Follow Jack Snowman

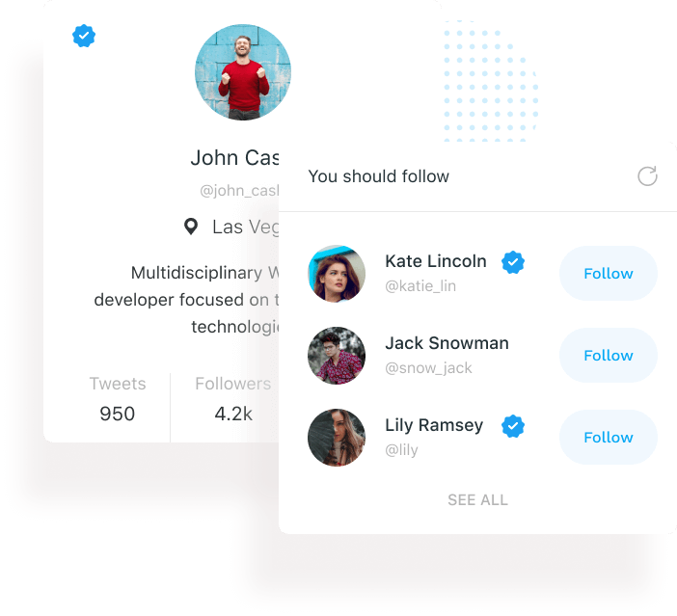pyautogui.click(x=609, y=356)
